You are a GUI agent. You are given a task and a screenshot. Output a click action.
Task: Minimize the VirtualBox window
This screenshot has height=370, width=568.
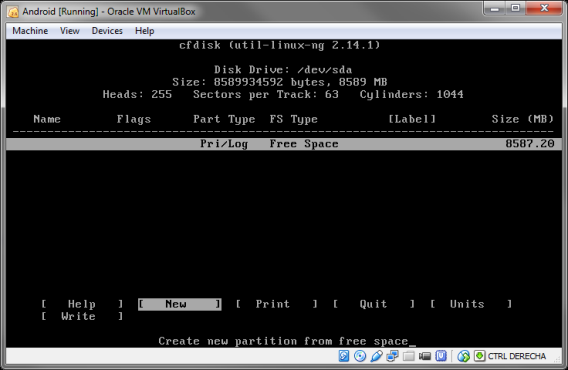pos(495,8)
